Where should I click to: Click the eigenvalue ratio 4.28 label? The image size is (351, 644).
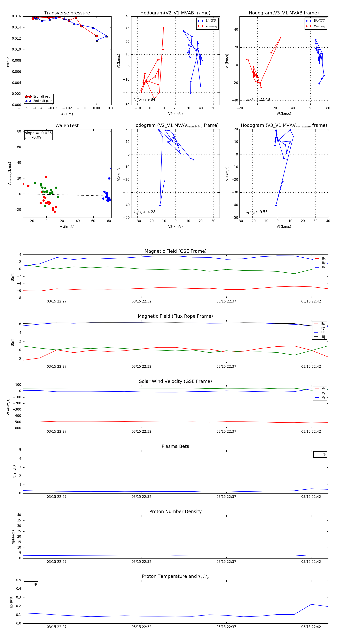(144, 212)
